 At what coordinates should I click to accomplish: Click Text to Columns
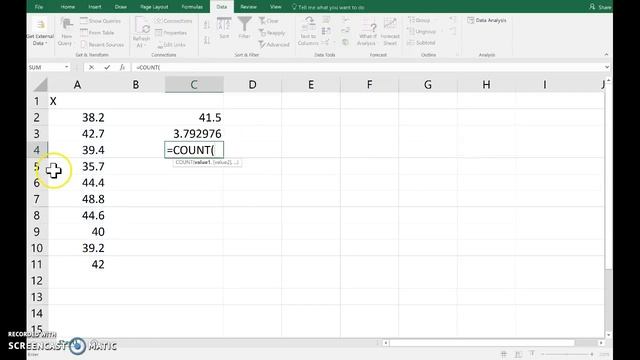coord(309,31)
